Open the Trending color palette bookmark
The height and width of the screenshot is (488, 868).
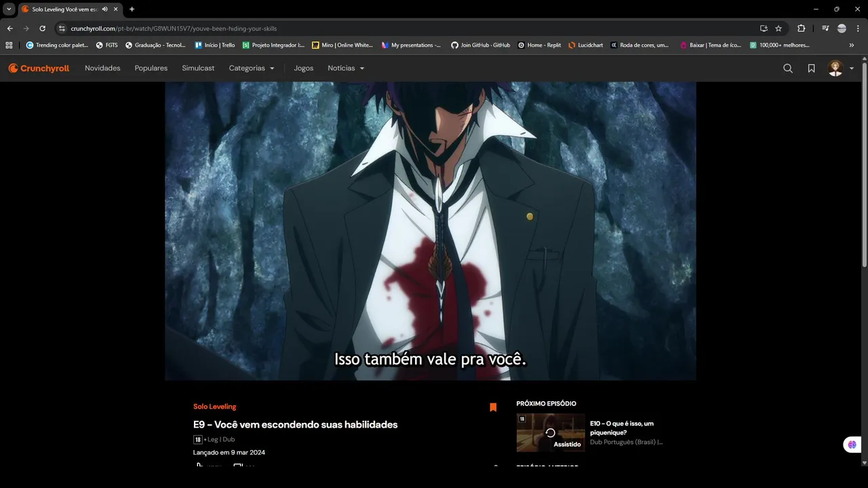[x=57, y=45]
